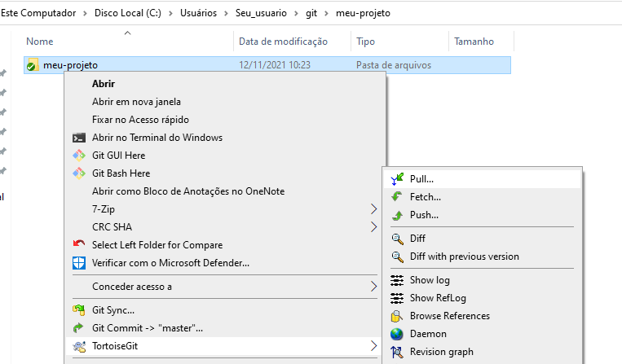622x364 pixels.
Task: Select Git Sync... entry
Action: point(224,310)
